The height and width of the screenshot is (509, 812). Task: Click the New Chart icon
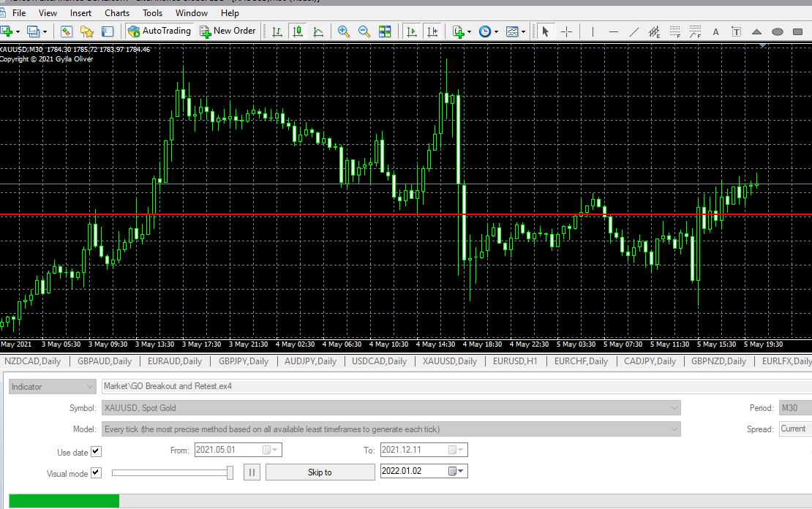point(6,31)
